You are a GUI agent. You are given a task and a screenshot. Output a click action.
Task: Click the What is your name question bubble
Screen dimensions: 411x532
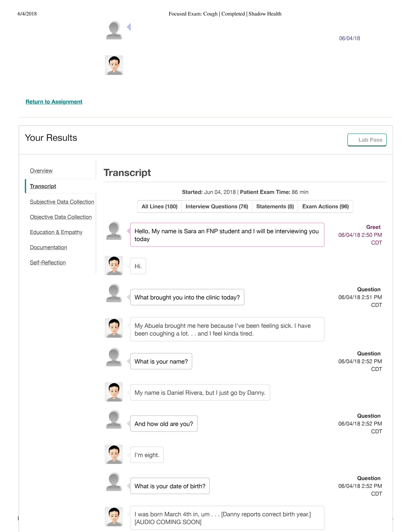click(161, 362)
